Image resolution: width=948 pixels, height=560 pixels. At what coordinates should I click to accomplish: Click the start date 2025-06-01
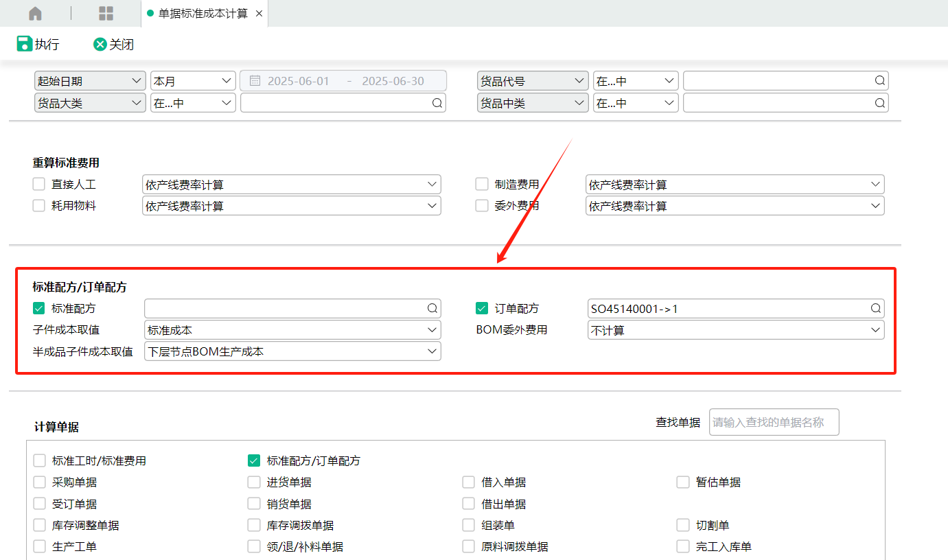tap(299, 81)
